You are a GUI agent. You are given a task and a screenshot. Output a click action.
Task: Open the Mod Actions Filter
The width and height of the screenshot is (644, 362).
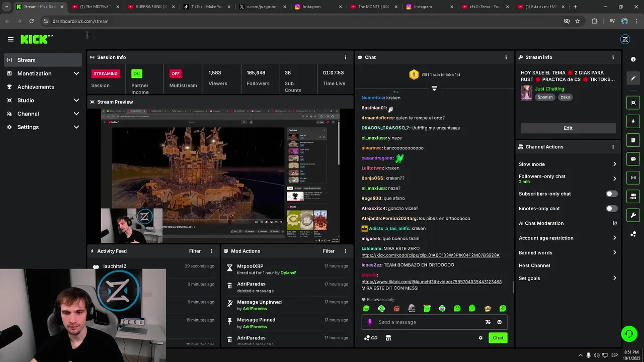[x=329, y=251]
